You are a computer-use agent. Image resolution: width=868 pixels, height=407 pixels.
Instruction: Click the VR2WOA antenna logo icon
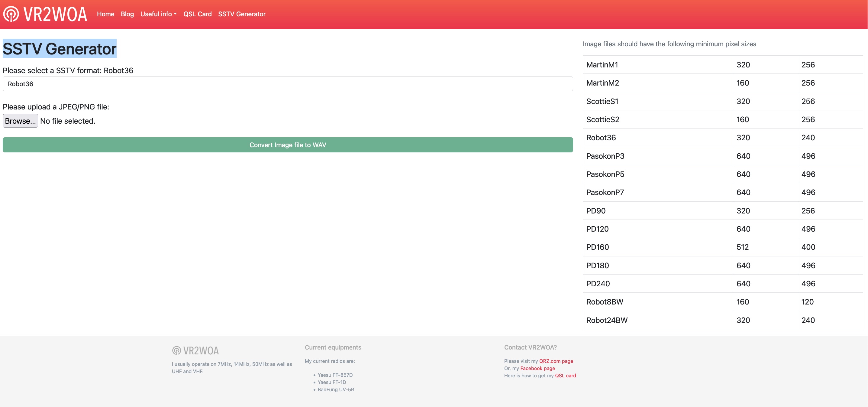point(11,14)
